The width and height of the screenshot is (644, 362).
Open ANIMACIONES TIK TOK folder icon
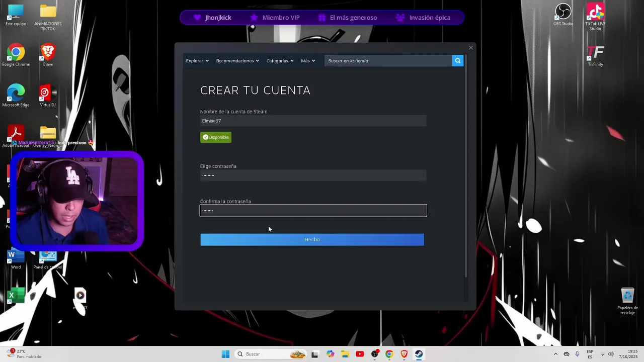coord(48,17)
